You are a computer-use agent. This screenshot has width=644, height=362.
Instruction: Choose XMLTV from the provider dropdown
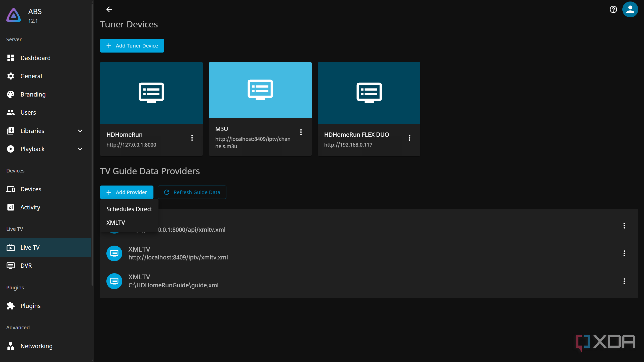pos(129,222)
